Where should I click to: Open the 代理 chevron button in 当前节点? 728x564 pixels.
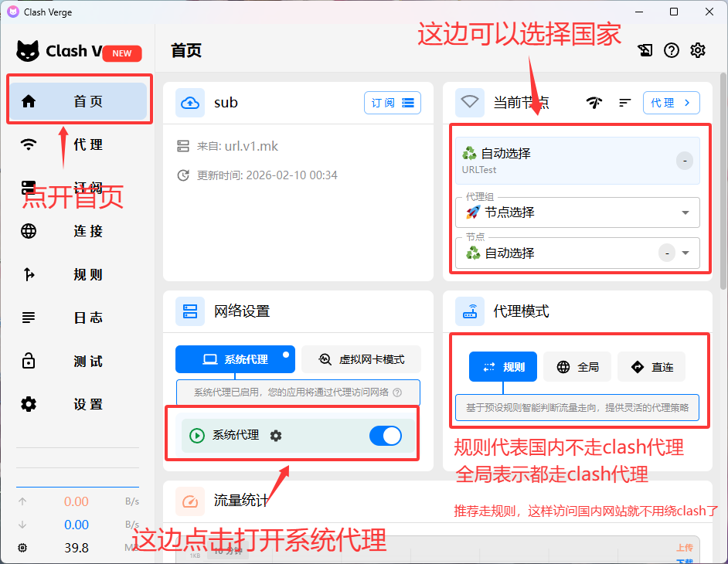pos(671,103)
